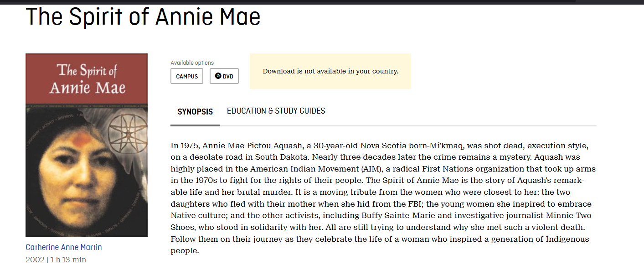
Task: Open the SYNOPSIS tab
Action: 195,112
